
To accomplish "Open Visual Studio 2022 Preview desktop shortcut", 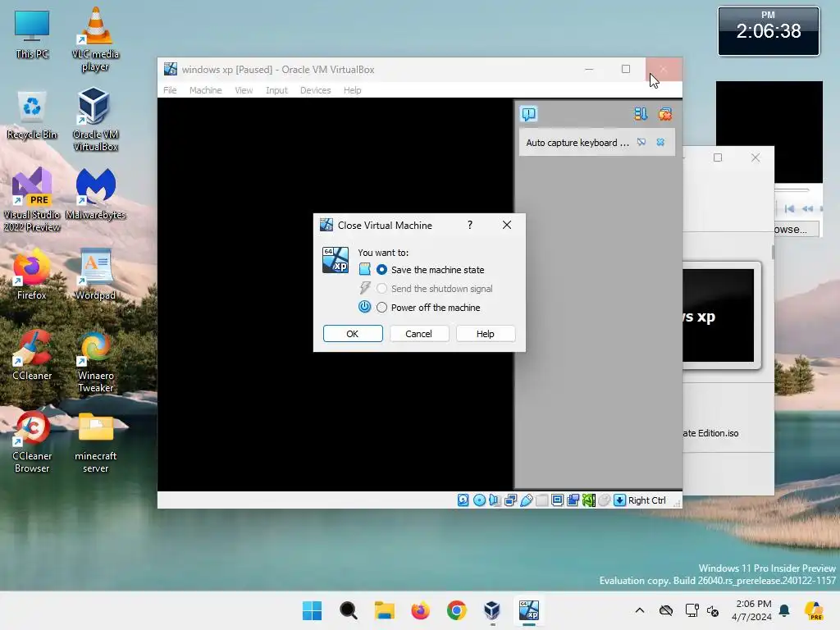I will [x=32, y=200].
